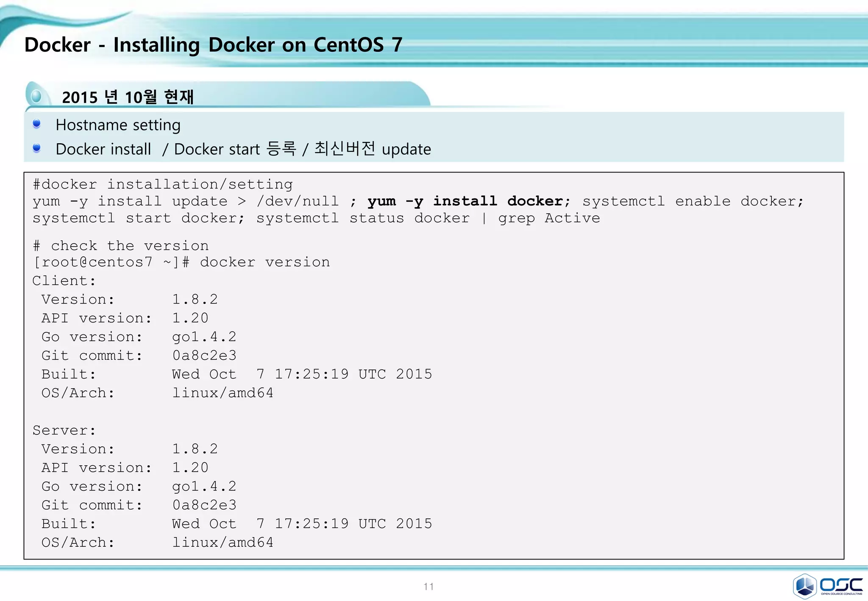Click the slide page number '11'
Viewport: 868px width, 601px height.
428,587
